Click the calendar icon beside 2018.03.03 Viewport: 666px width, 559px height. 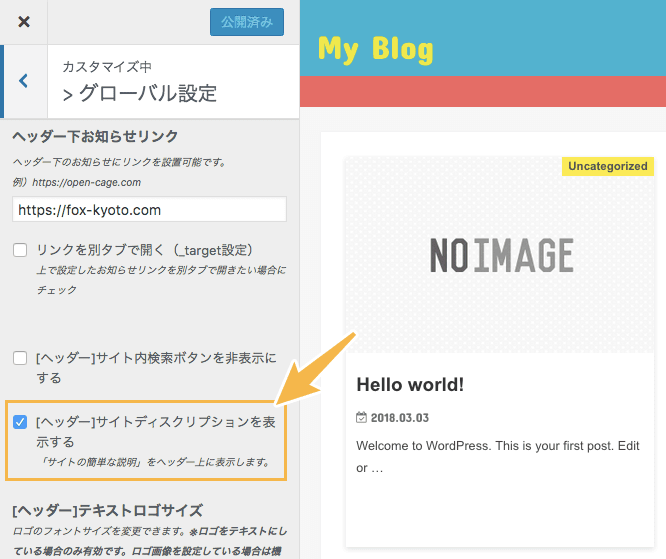(361, 418)
